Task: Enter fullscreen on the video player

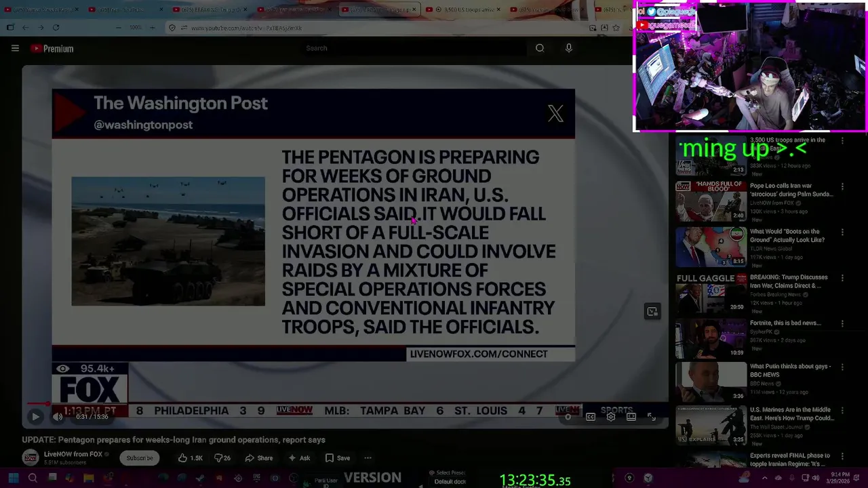Action: (651, 417)
